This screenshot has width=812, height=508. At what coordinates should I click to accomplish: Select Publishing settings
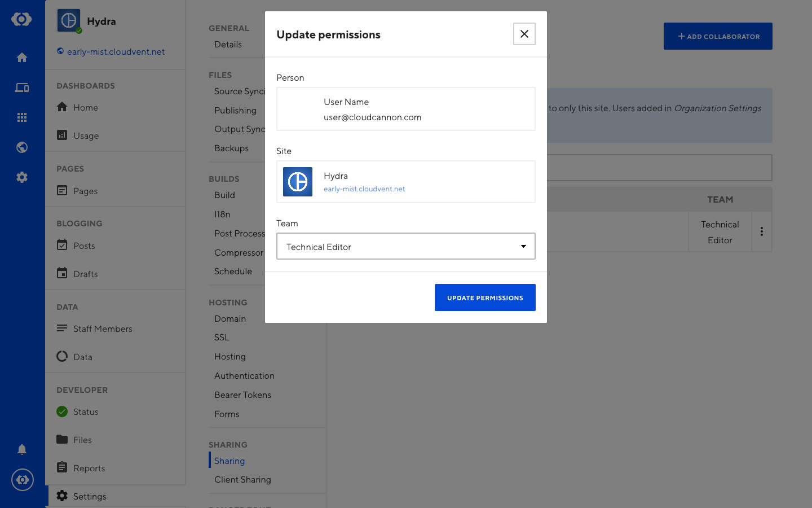[x=235, y=111]
